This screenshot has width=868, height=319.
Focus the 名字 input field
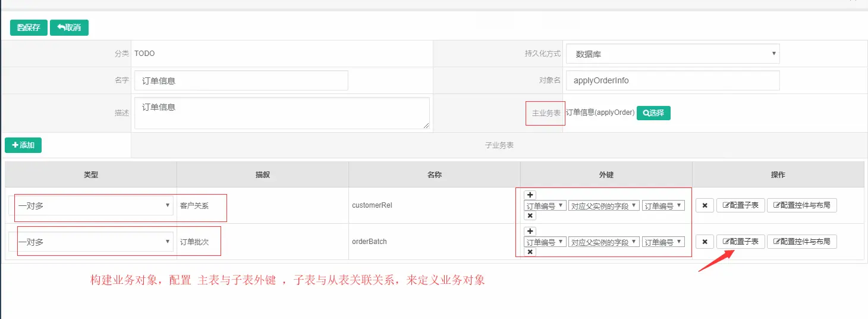pyautogui.click(x=241, y=80)
